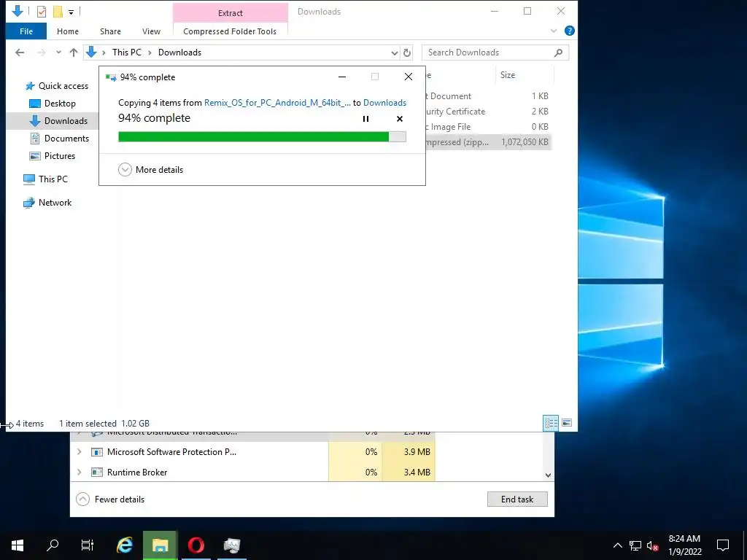The height and width of the screenshot is (560, 747).
Task: Click the Properties quick access toolbar icon
Action: (x=42, y=12)
